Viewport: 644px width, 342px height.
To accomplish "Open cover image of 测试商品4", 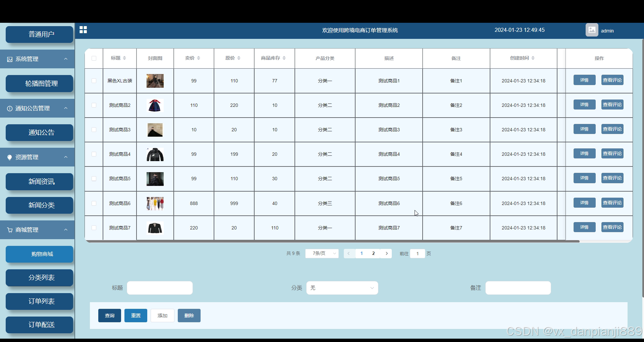I will [155, 154].
